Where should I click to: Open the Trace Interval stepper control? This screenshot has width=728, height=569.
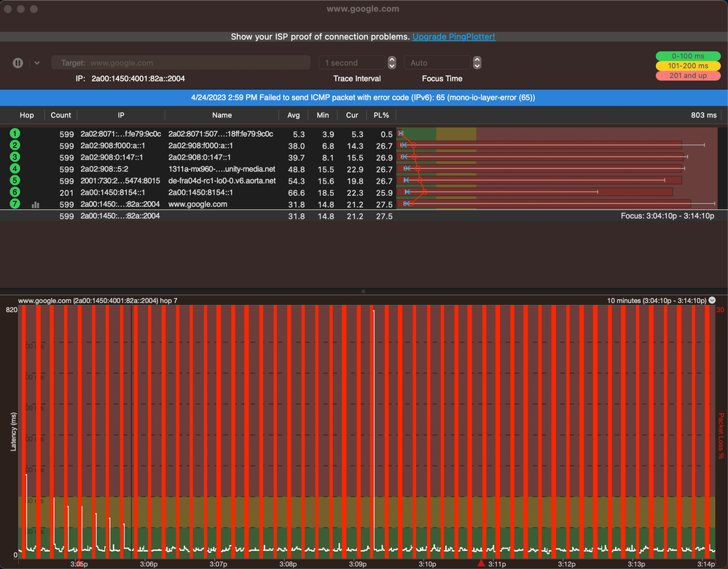click(392, 63)
